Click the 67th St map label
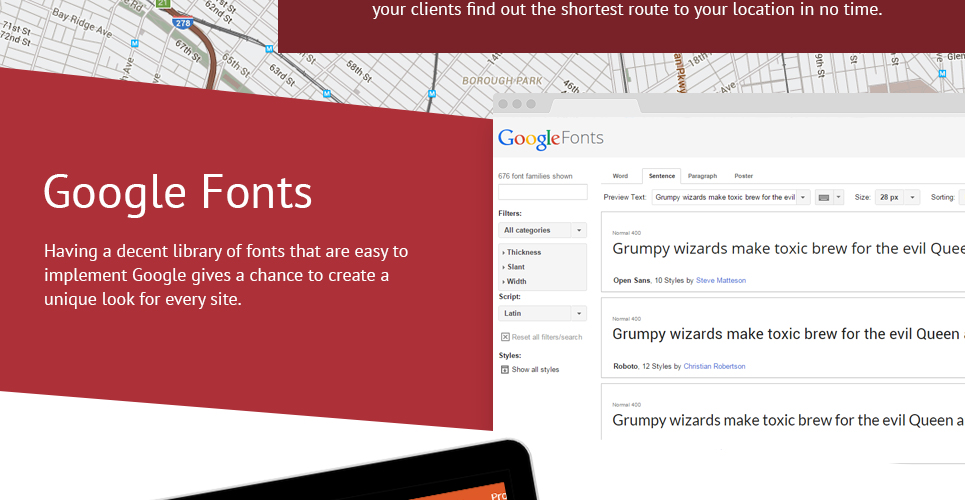This screenshot has height=500, width=965. coord(187,51)
